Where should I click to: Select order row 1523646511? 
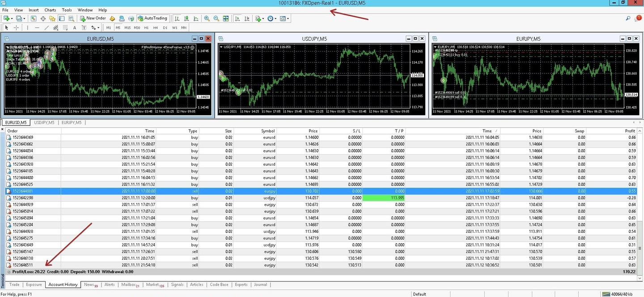point(322,265)
